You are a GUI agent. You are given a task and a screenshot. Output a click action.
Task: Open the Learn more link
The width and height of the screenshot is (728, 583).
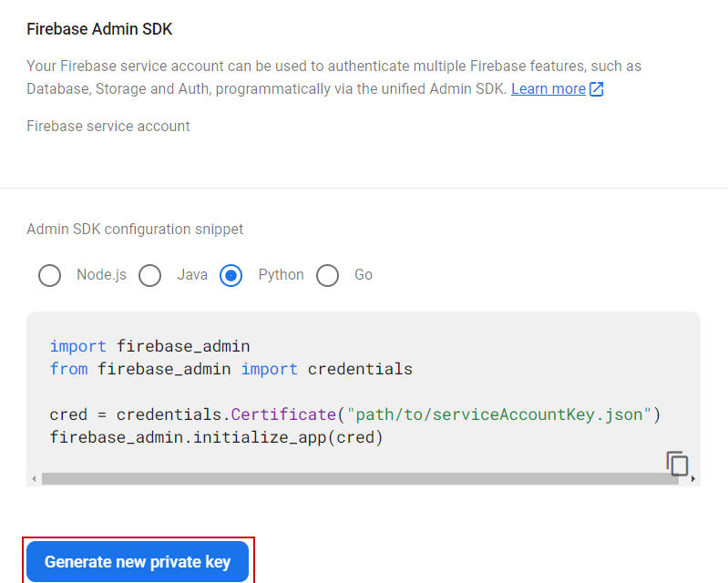(x=548, y=89)
